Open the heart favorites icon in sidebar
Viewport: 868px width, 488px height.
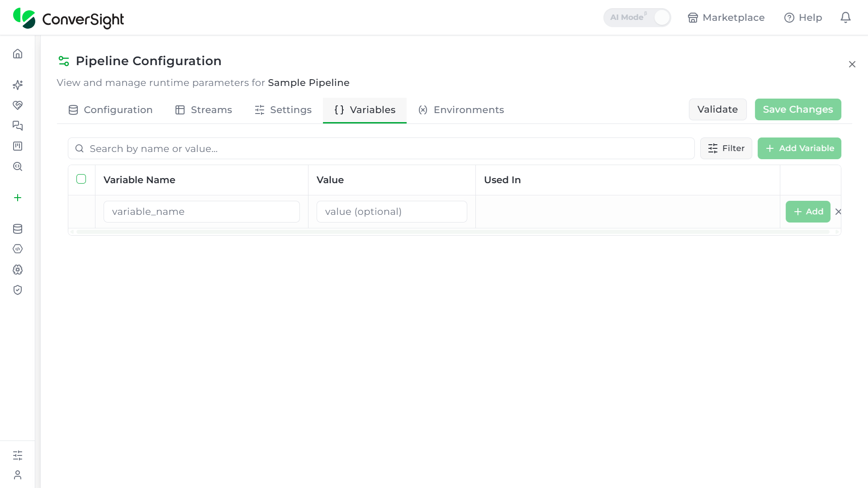(18, 105)
